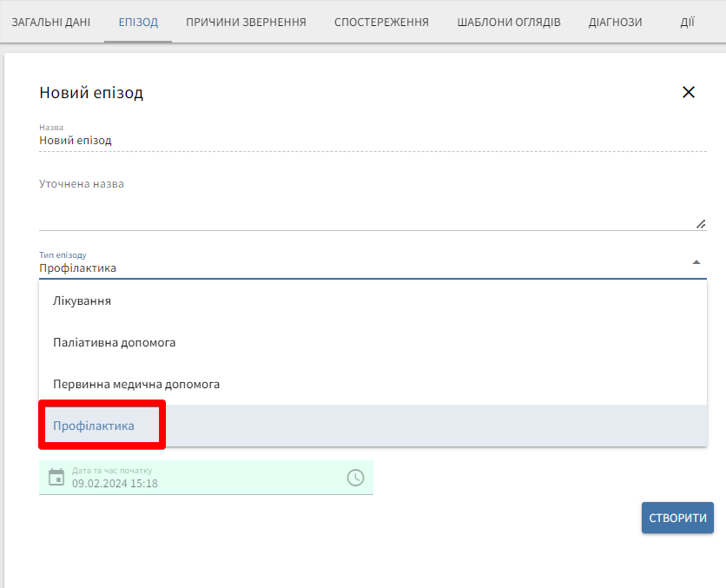Open the СПОСТЕРЕЖЕННЯ tab
The height and width of the screenshot is (588, 726).
(381, 22)
